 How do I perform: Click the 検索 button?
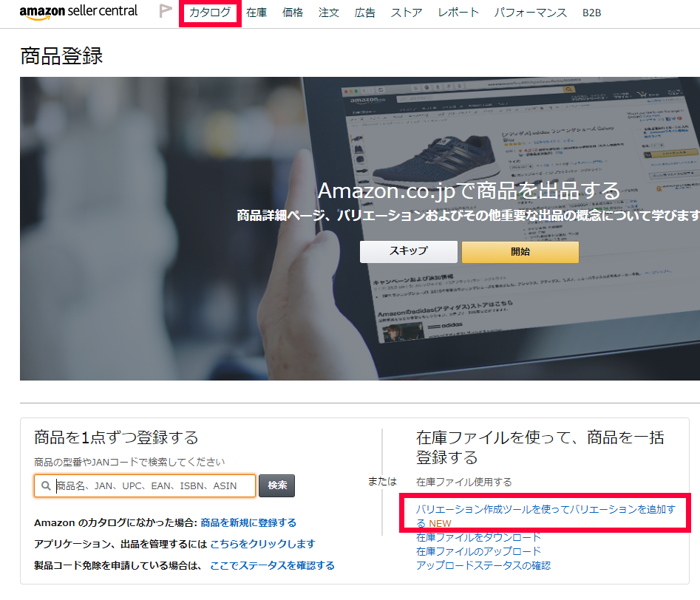tap(277, 486)
